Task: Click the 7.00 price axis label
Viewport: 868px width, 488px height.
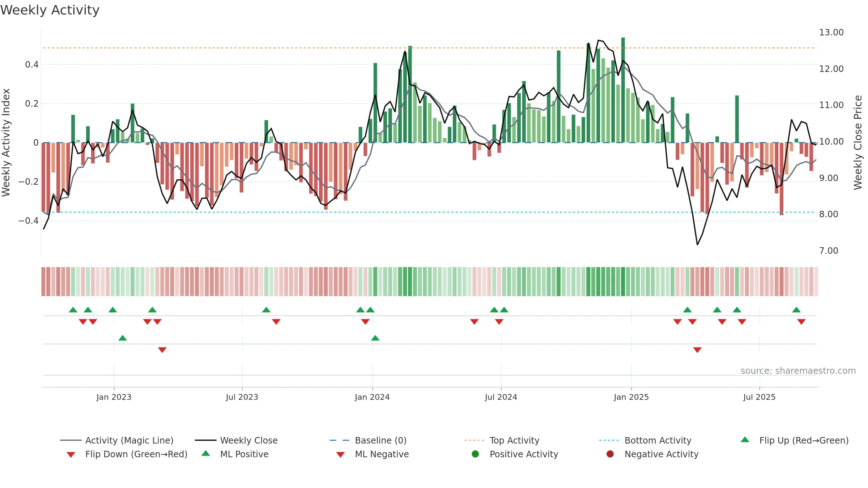Action: pos(829,251)
